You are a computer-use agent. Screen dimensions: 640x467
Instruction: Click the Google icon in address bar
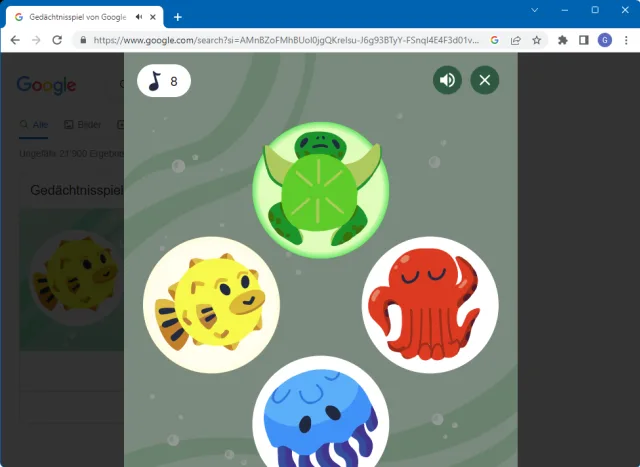(x=494, y=40)
